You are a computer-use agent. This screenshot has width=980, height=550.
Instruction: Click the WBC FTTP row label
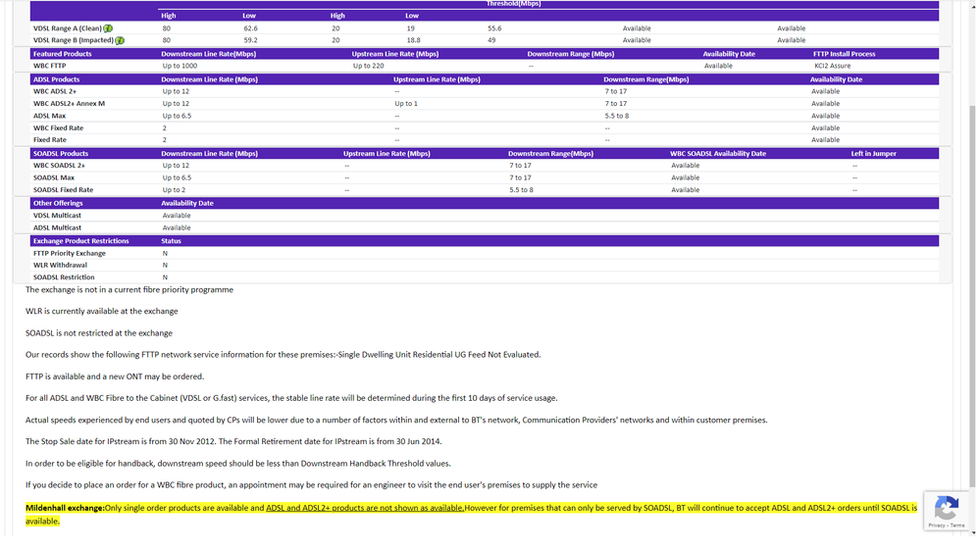[x=50, y=66]
